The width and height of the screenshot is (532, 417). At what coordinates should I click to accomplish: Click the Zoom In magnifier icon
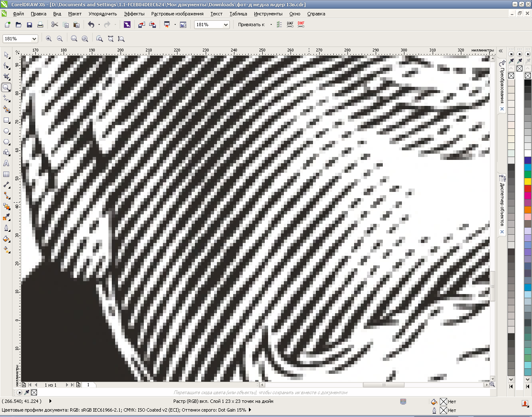point(49,39)
